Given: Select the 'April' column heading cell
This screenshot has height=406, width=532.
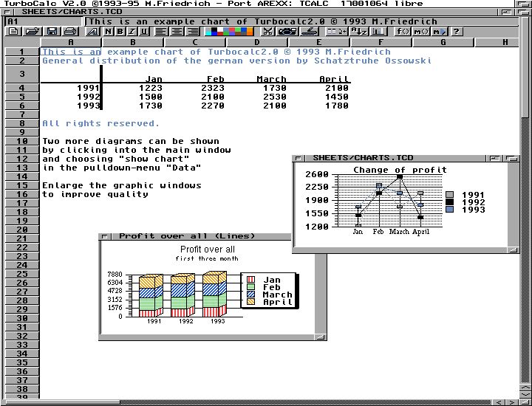Looking at the screenshot, I should (319, 75).
